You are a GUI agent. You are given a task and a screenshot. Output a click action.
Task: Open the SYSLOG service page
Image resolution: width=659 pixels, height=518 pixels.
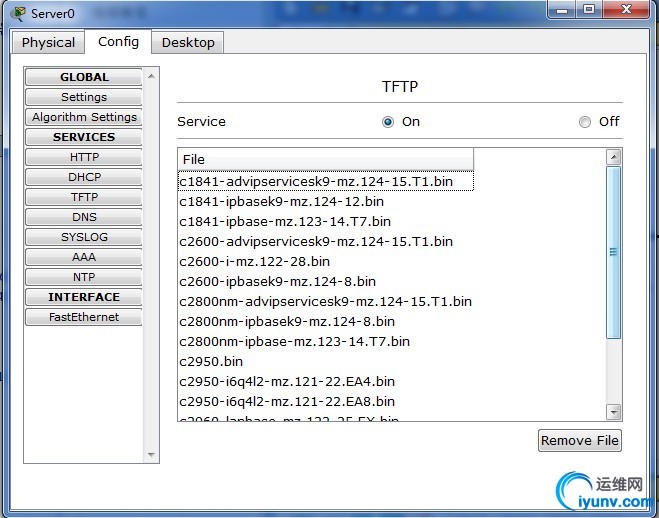pyautogui.click(x=84, y=237)
